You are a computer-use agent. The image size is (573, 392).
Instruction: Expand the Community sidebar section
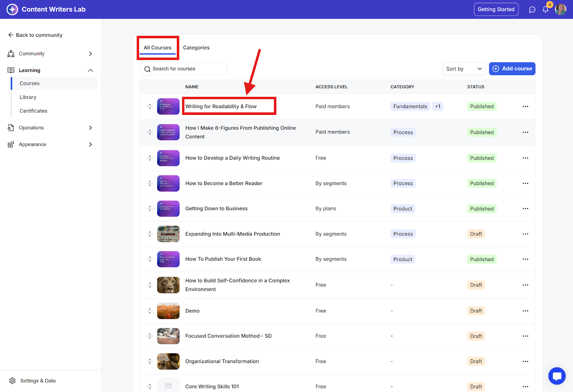coord(90,54)
